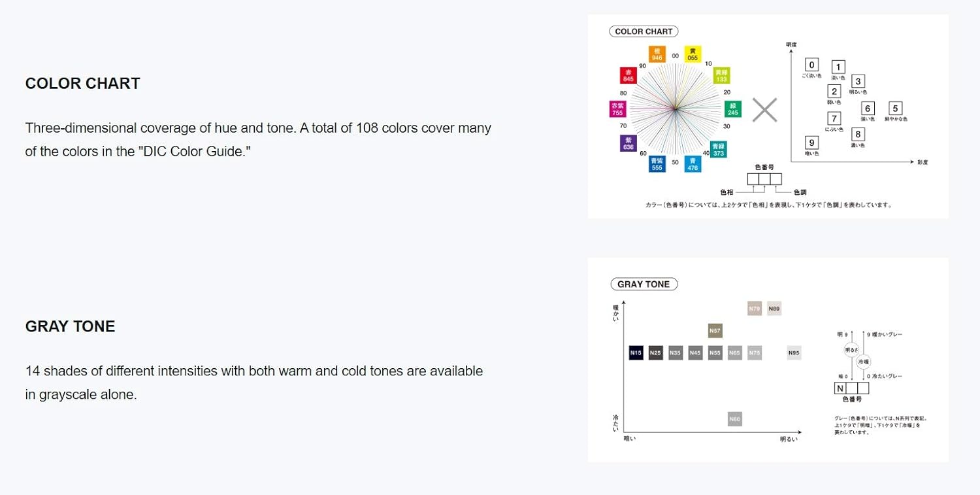Screen dimensions: 980x495
Task: Click the tone box numbered 5
Action: click(895, 109)
